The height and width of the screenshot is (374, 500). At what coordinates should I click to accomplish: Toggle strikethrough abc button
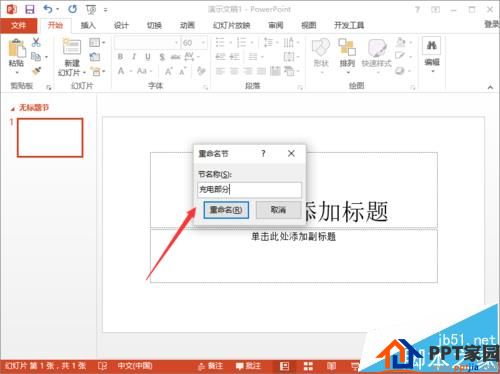(175, 57)
